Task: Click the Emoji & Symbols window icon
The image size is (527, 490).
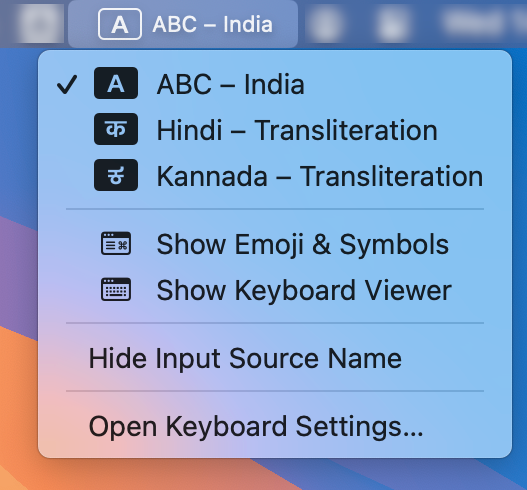Action: pyautogui.click(x=116, y=243)
